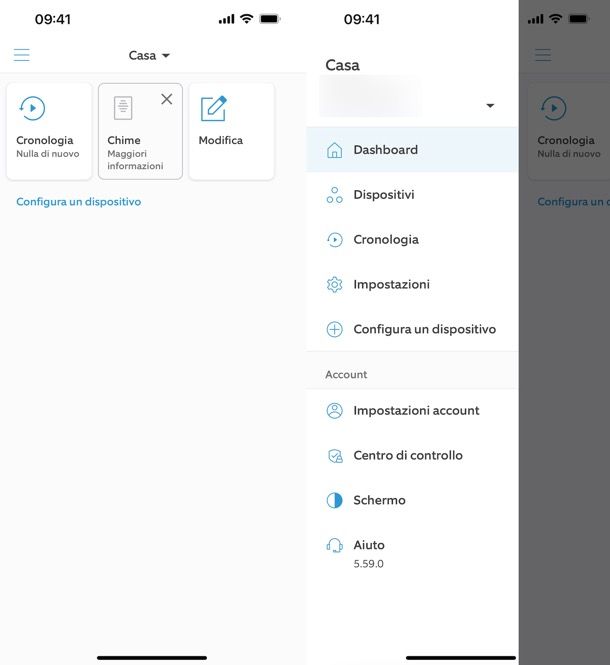Dismiss the Chime card with the X
Image resolution: width=610 pixels, height=665 pixels.
[x=167, y=99]
